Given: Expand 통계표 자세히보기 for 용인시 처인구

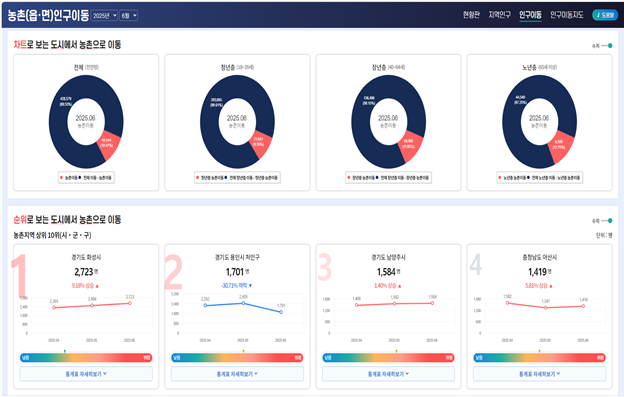Looking at the screenshot, I should click(x=237, y=374).
